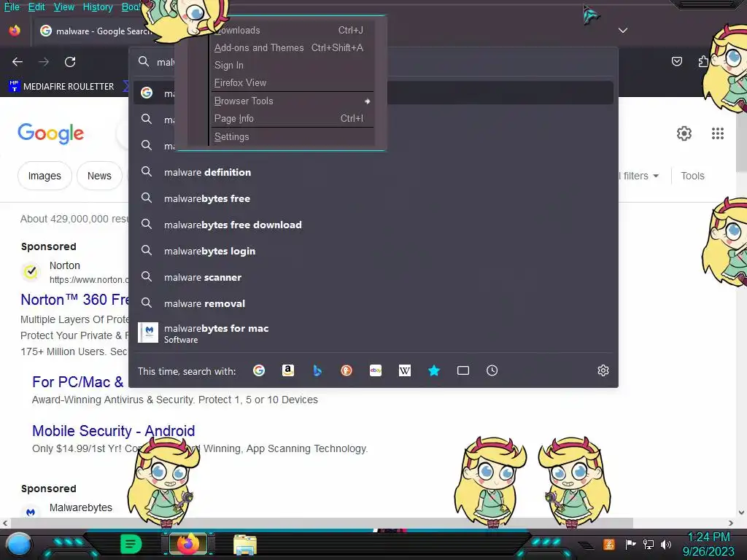Search with DuckDuckGo engine icon
The image size is (747, 560).
pyautogui.click(x=347, y=370)
